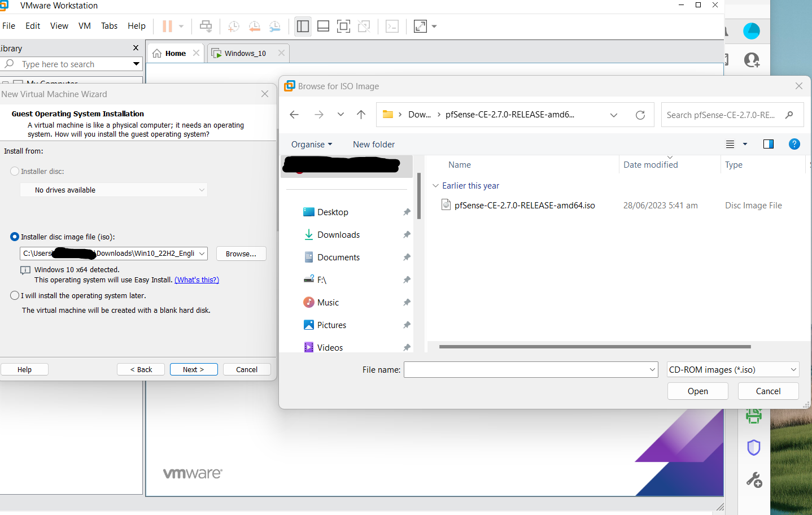
Task: Click the full screen mode icon
Action: 343,26
